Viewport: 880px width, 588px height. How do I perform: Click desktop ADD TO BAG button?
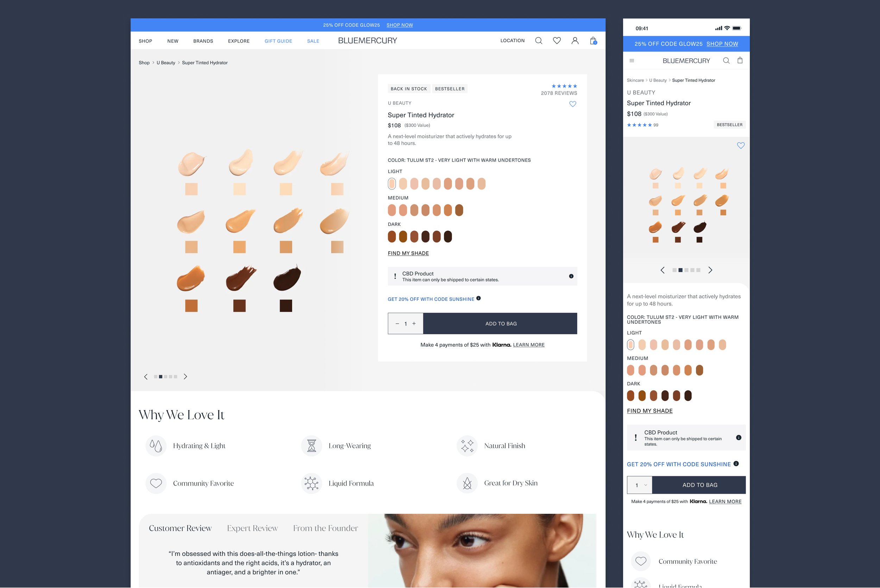click(x=500, y=324)
